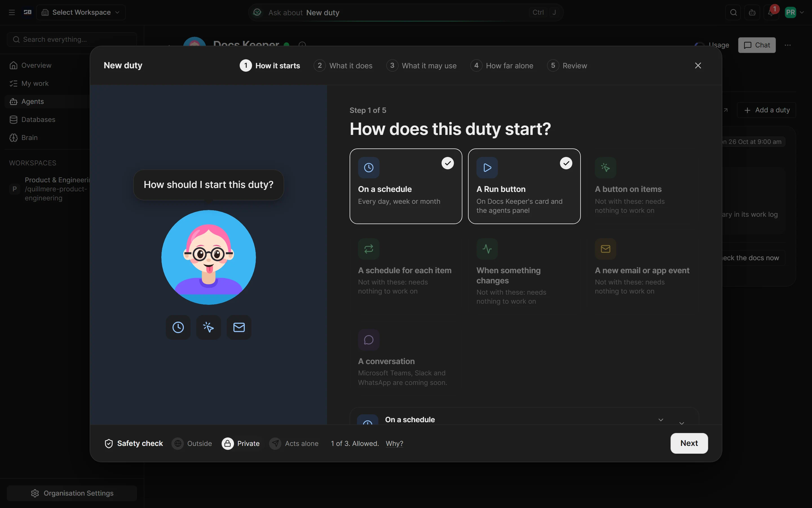The height and width of the screenshot is (508, 812).
Task: Open Organisation Settings
Action: coord(72,493)
